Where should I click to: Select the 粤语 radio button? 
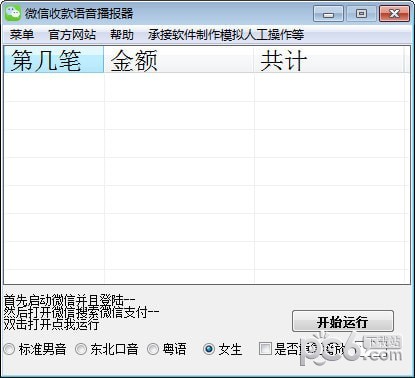pos(153,349)
